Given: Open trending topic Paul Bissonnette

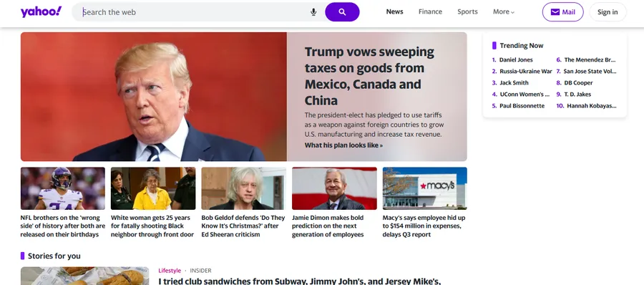Looking at the screenshot, I should click(522, 106).
